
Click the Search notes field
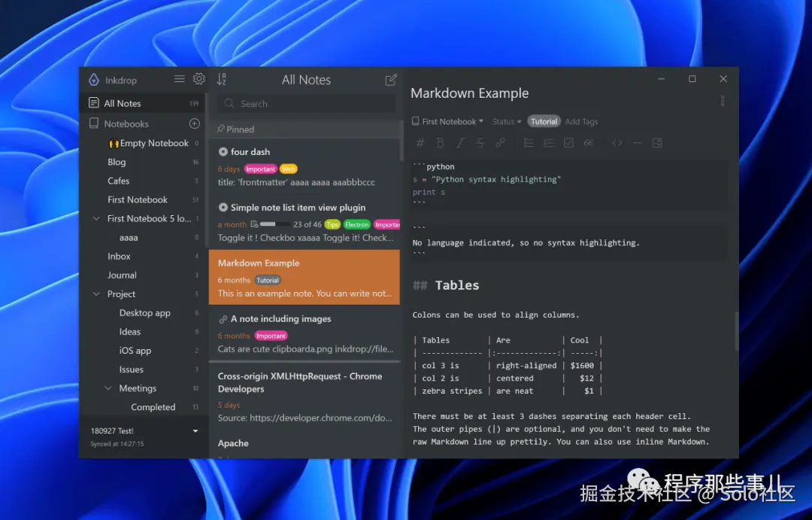click(x=307, y=104)
